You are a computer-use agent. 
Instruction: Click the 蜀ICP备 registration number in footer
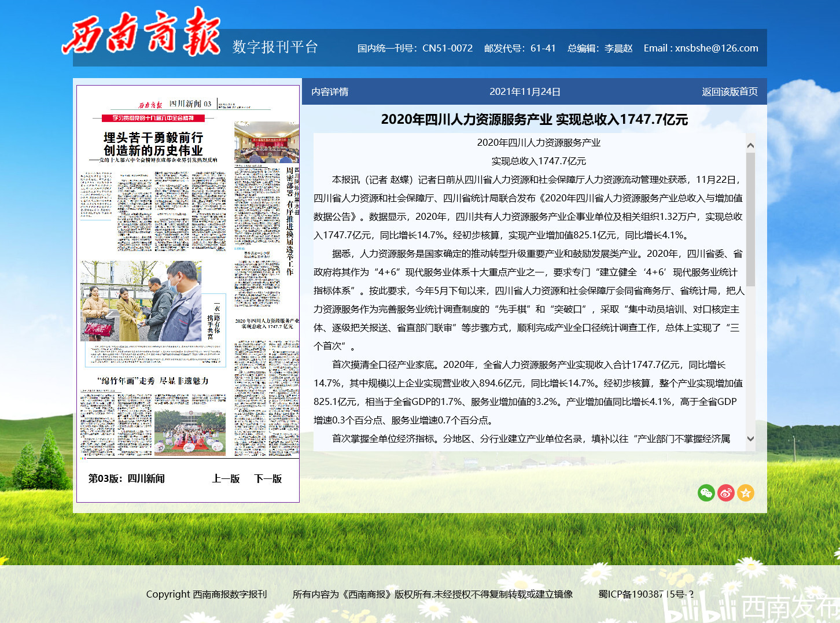coord(646,594)
